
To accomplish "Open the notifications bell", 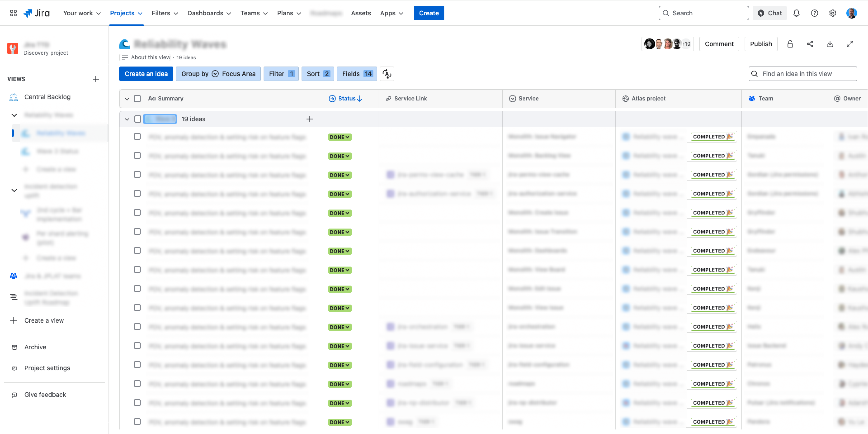I will point(796,13).
